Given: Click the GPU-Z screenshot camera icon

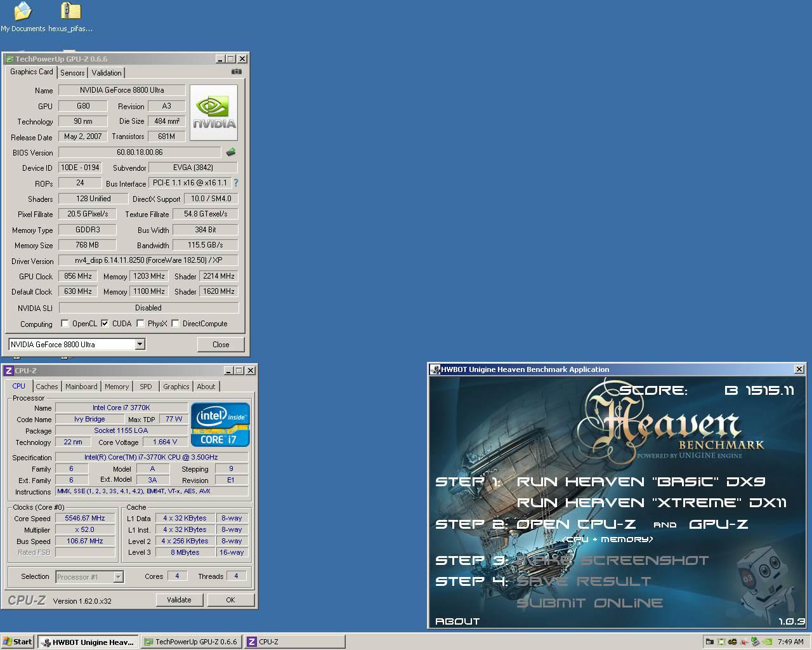Looking at the screenshot, I should (237, 72).
